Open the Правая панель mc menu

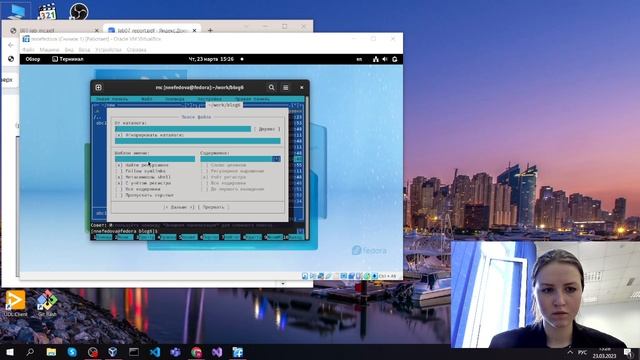tap(252, 99)
